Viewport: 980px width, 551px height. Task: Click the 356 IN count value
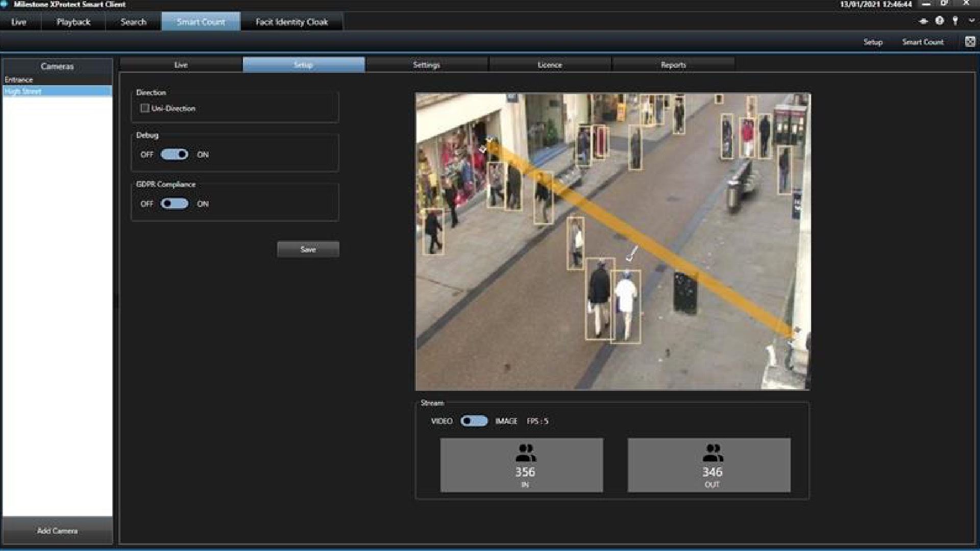[525, 472]
